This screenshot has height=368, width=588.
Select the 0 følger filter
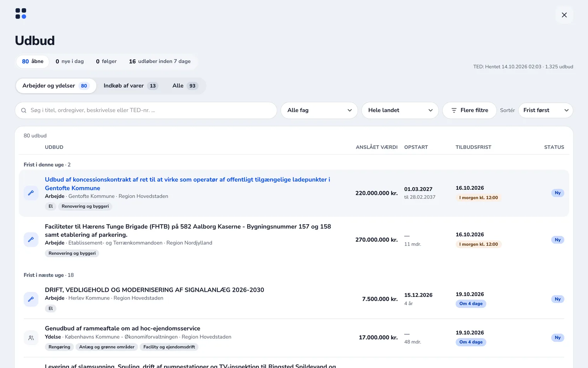[106, 61]
